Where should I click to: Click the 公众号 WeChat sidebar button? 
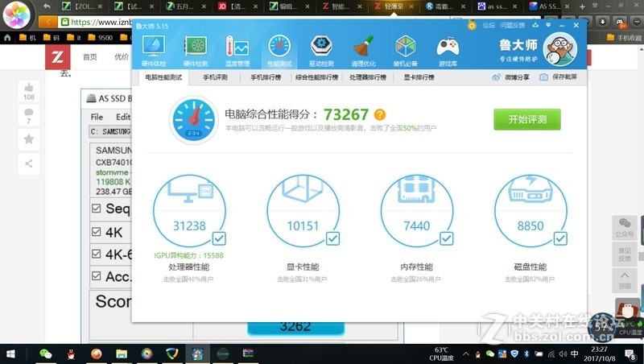click(x=625, y=227)
